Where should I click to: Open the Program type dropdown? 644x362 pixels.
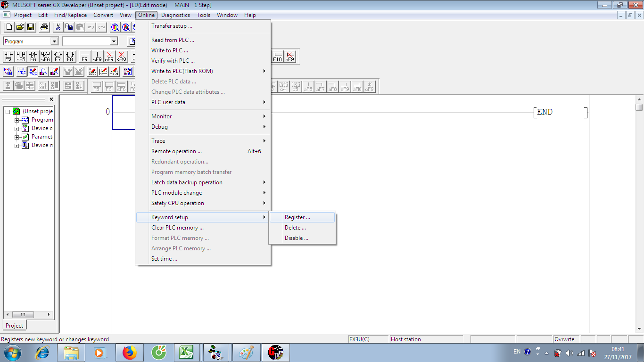[x=54, y=41]
